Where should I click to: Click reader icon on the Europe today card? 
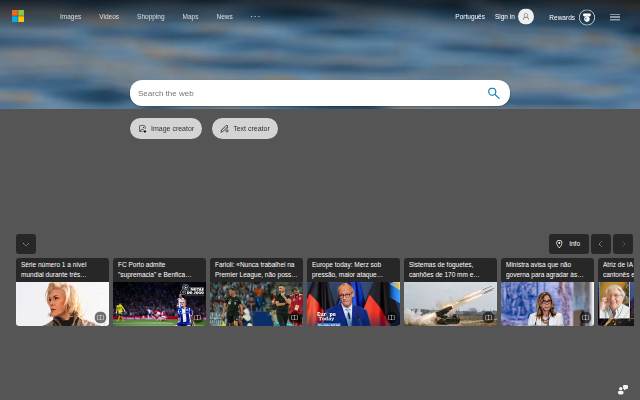[391, 317]
